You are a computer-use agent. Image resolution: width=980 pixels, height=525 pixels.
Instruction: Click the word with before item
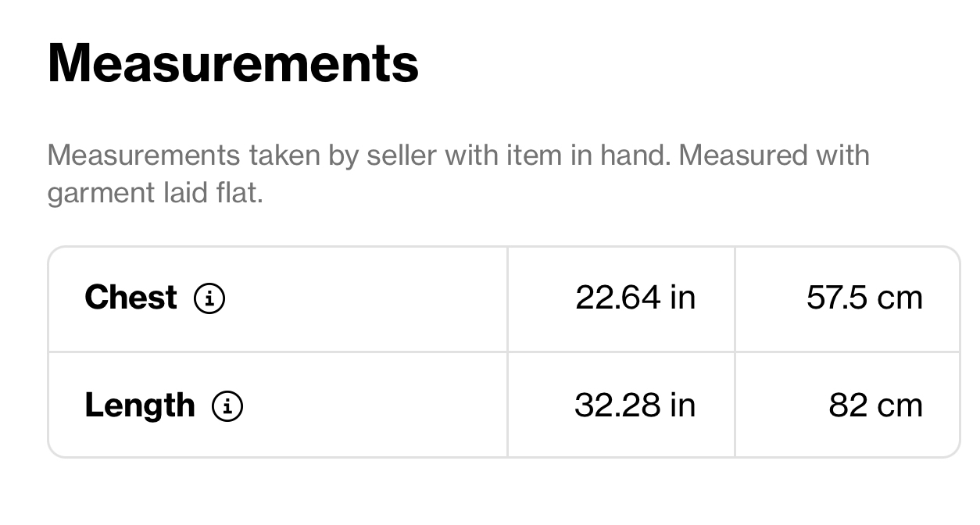[472, 155]
